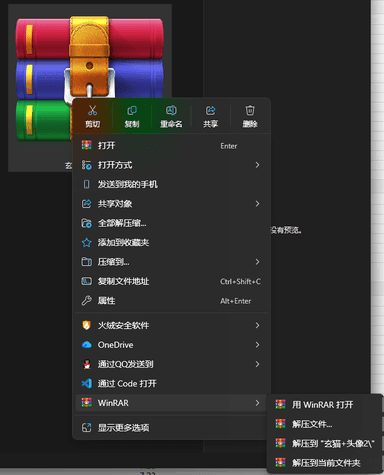Expand the 打开方式 (Open with) submenu arrow

tap(257, 165)
